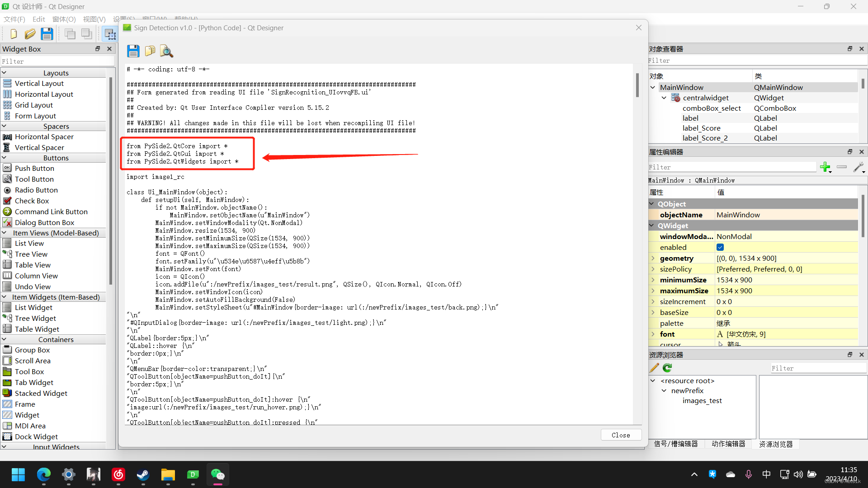Click the pencil edit resources icon
868x488 pixels.
tap(654, 368)
